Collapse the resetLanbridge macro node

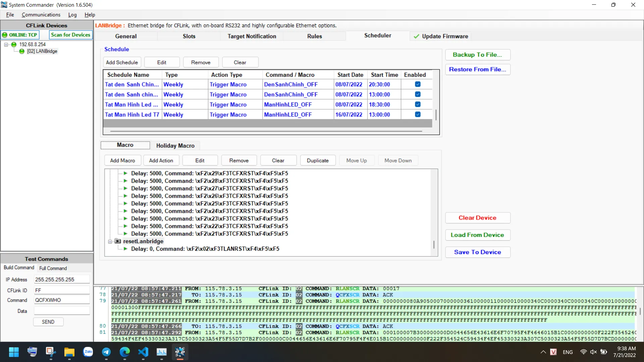coord(110,241)
